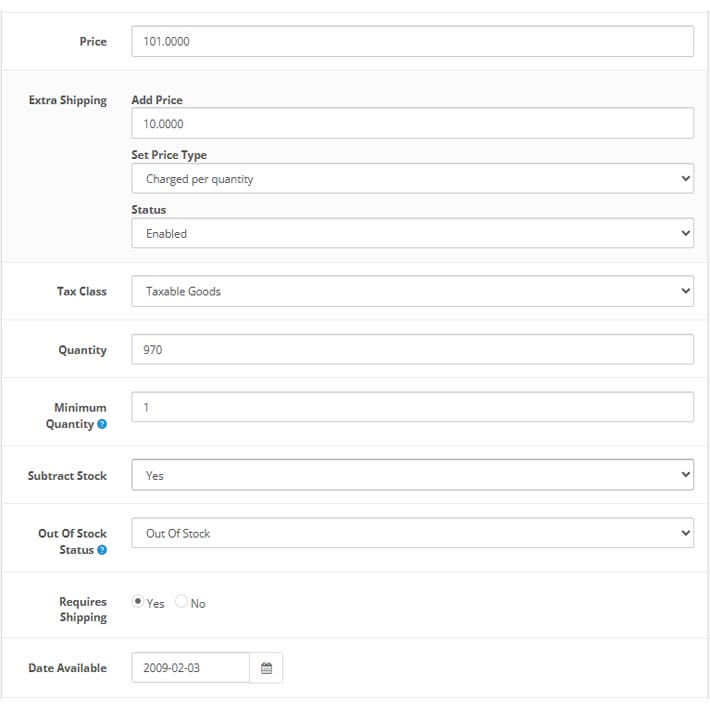Image resolution: width=710 pixels, height=710 pixels.
Task: Select Yes for Requires Shipping
Action: [x=138, y=601]
